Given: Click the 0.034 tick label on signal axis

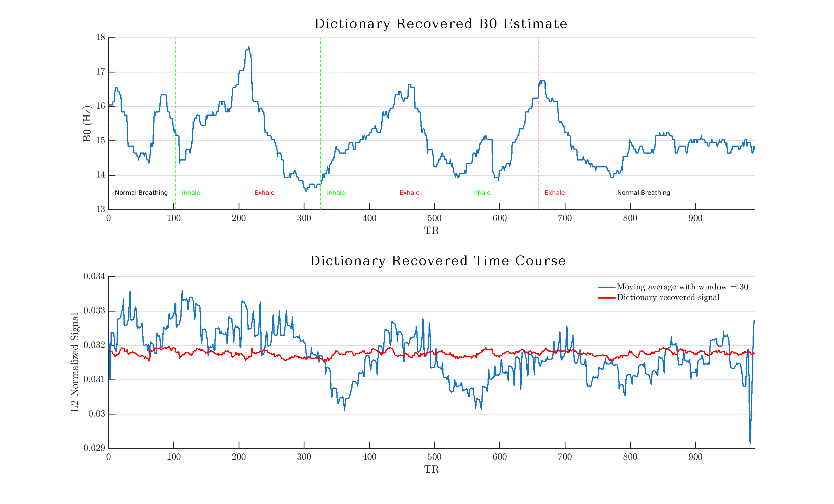Looking at the screenshot, I should [x=94, y=276].
